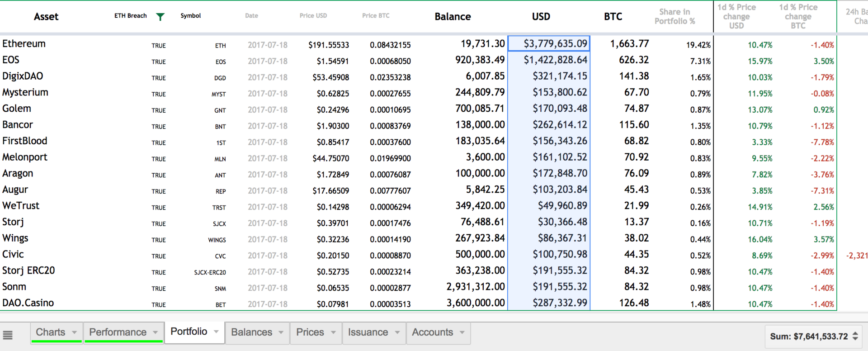Click the BTC column header
The width and height of the screenshot is (868, 351).
point(613,17)
